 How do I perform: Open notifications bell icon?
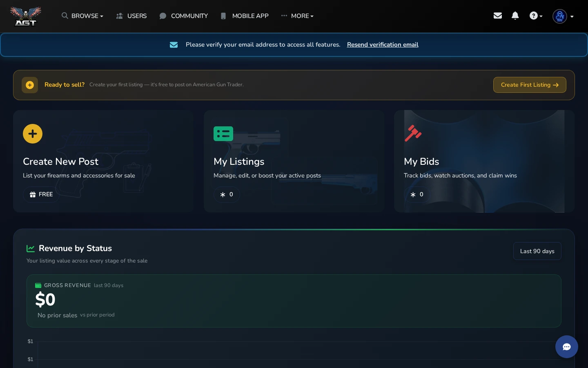coord(515,16)
